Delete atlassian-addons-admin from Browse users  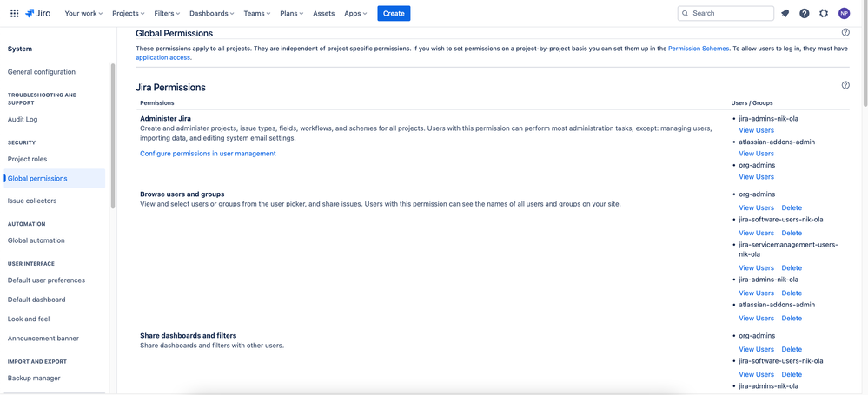tap(792, 318)
